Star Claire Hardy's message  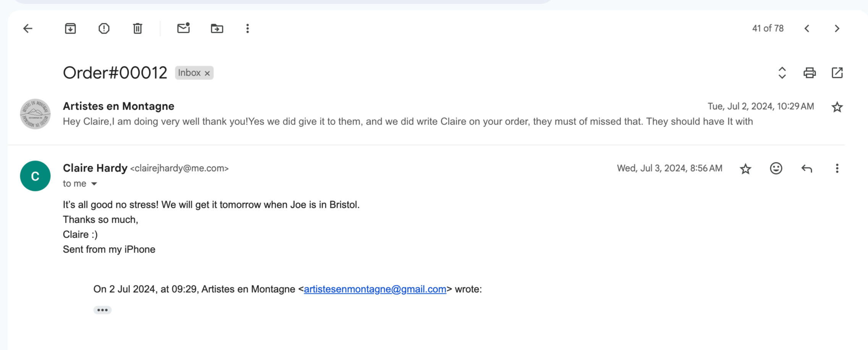pyautogui.click(x=745, y=169)
